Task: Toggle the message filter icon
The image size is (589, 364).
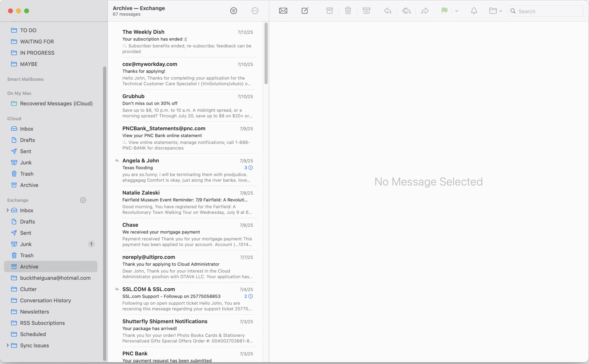Action: 233,11
